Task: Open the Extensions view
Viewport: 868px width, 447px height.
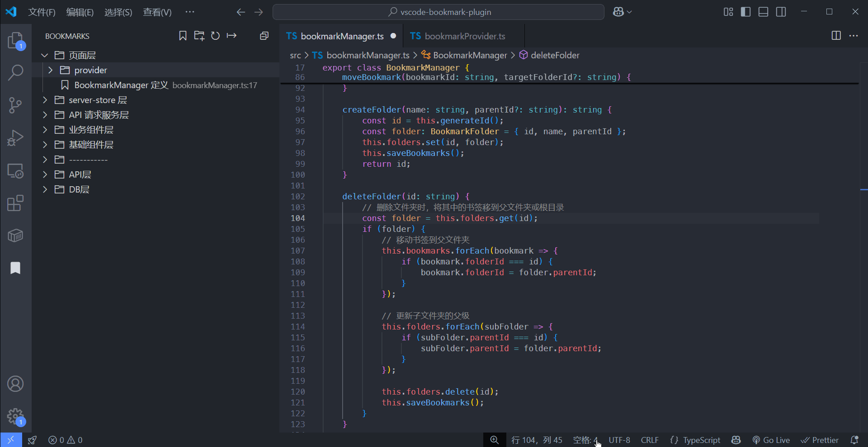Action: tap(16, 203)
